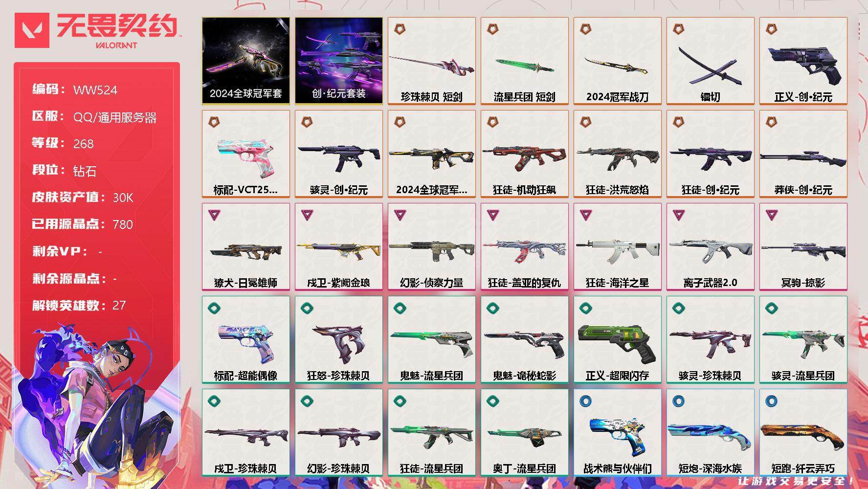Viewport: 868px width, 489px height.
Task: Click the 狂徒-洪荒怒焰 rifle skin
Action: coord(618,154)
